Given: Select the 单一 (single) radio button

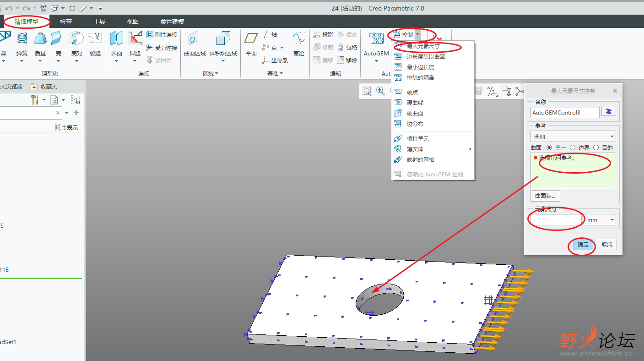Looking at the screenshot, I should coord(549,148).
